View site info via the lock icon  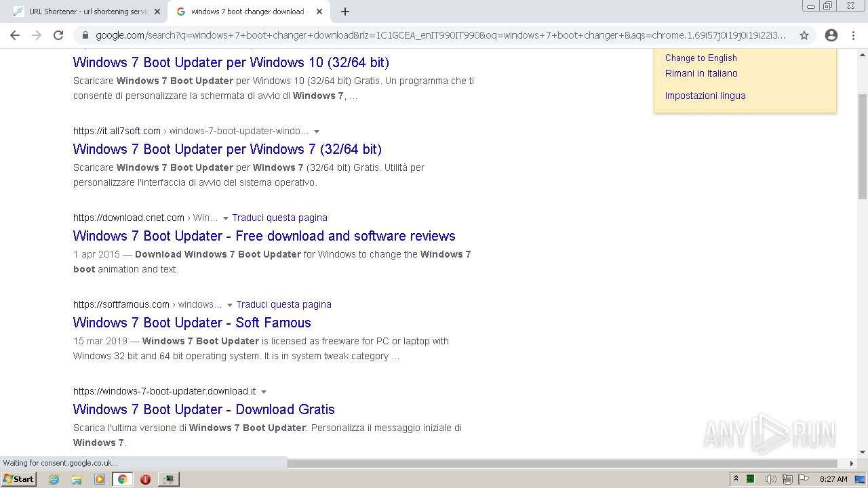(85, 35)
